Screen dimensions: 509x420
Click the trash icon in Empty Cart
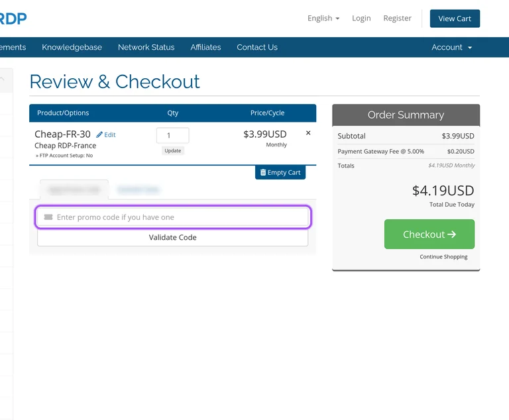[x=263, y=172]
